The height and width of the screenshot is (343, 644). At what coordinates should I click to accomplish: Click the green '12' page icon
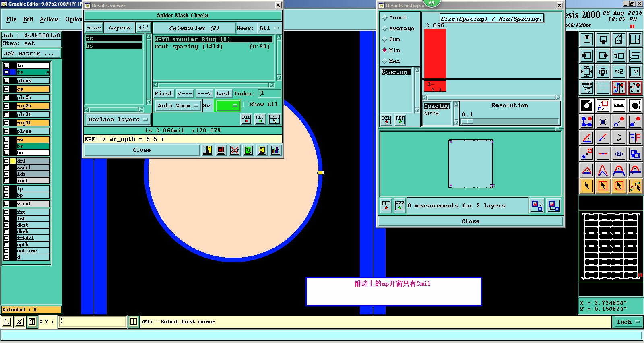pyautogui.click(x=248, y=150)
